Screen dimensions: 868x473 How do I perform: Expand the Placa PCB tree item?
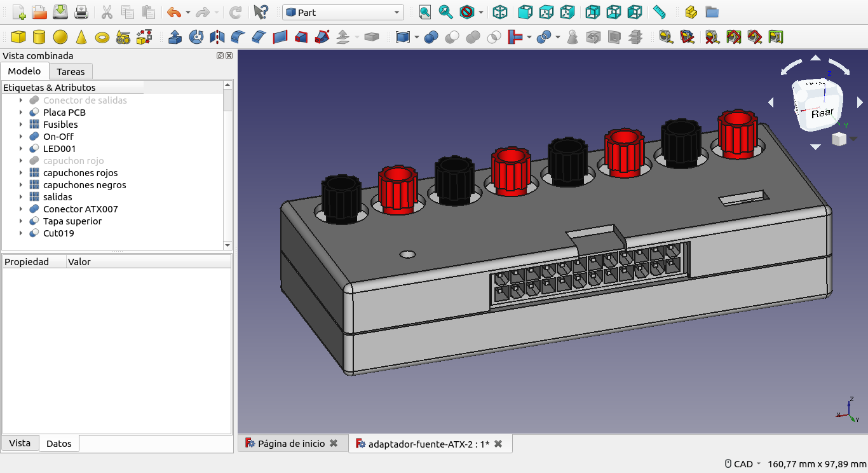pos(21,113)
